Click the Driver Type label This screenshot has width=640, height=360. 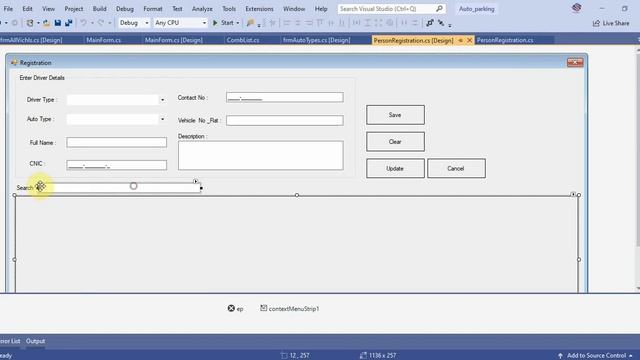pyautogui.click(x=42, y=100)
